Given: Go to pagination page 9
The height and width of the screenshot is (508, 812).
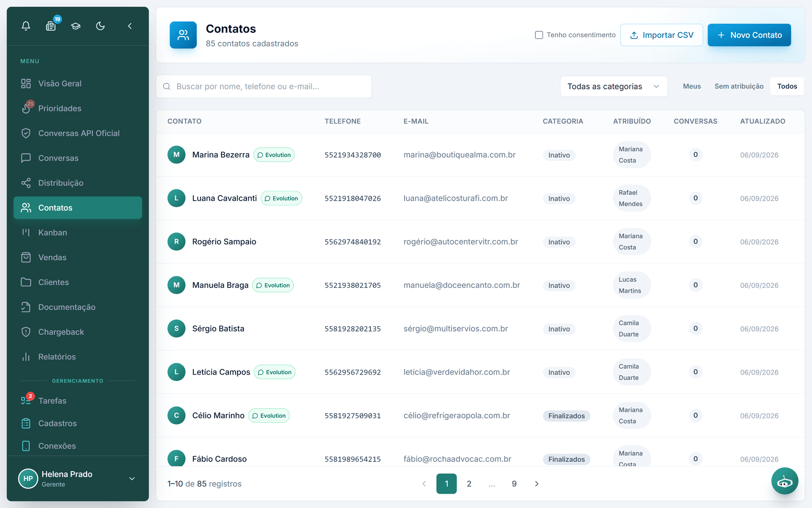Looking at the screenshot, I should (x=514, y=484).
